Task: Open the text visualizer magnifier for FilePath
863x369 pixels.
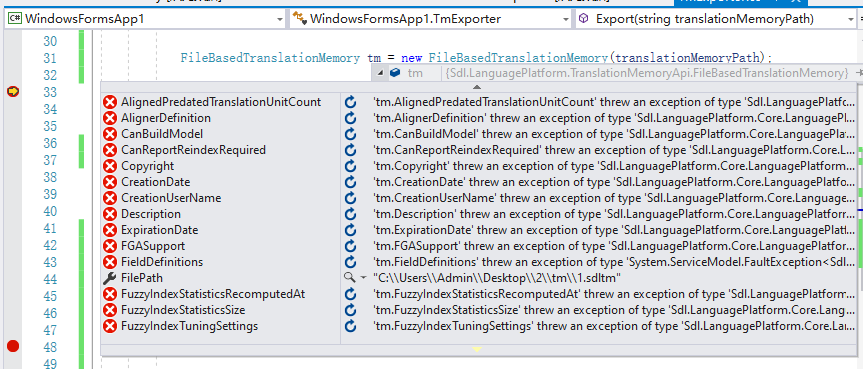Action: click(349, 278)
